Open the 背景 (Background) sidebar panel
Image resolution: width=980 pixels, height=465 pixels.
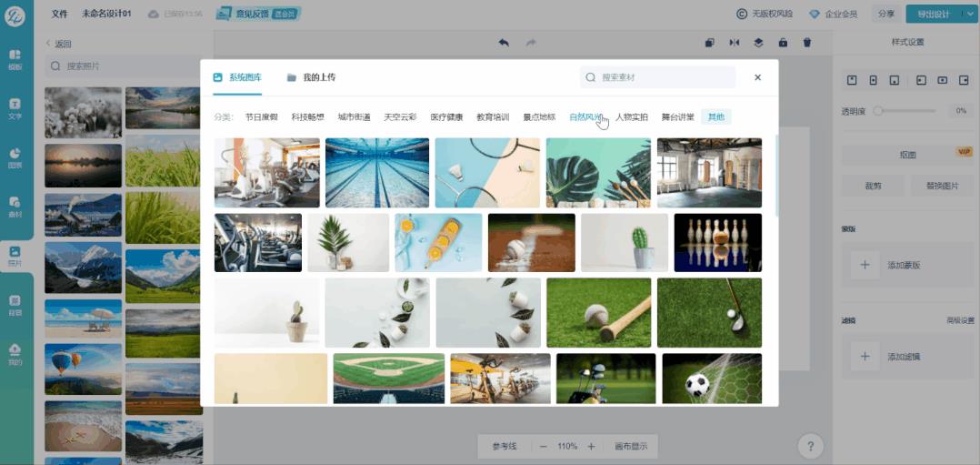tap(15, 304)
